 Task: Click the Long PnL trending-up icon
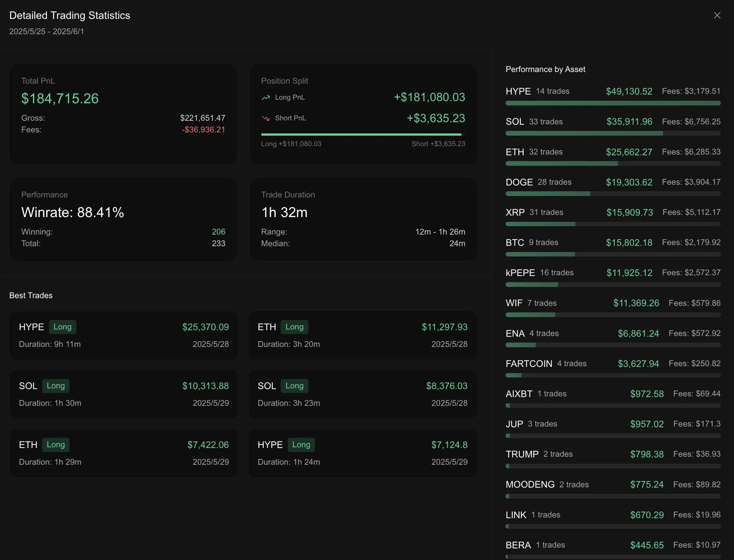(266, 97)
